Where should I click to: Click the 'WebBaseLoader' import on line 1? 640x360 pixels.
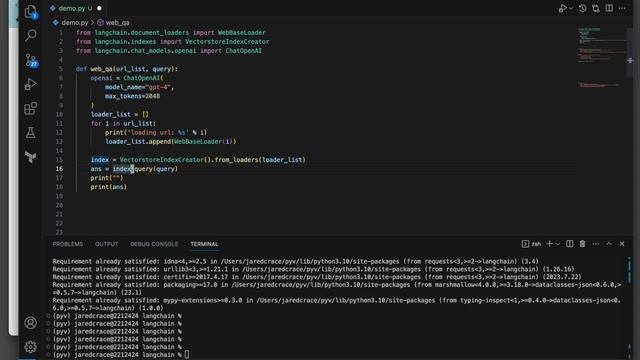pos(242,33)
